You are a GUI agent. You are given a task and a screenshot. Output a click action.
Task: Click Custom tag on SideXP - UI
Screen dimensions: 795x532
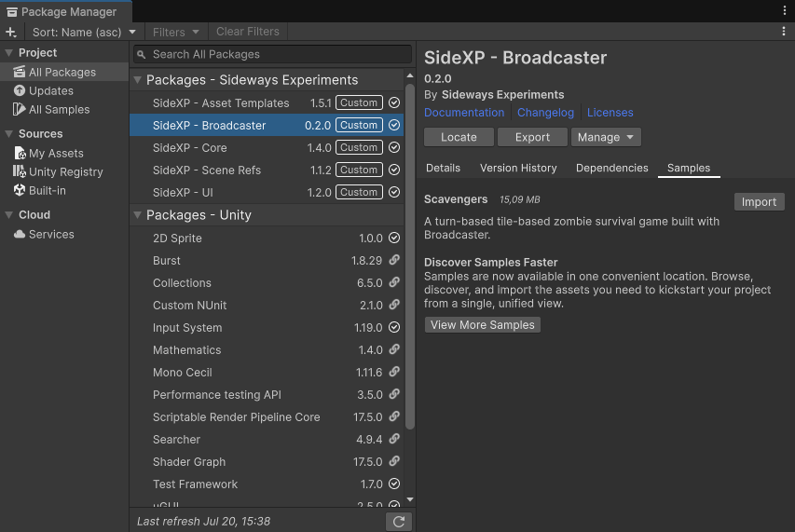359,192
